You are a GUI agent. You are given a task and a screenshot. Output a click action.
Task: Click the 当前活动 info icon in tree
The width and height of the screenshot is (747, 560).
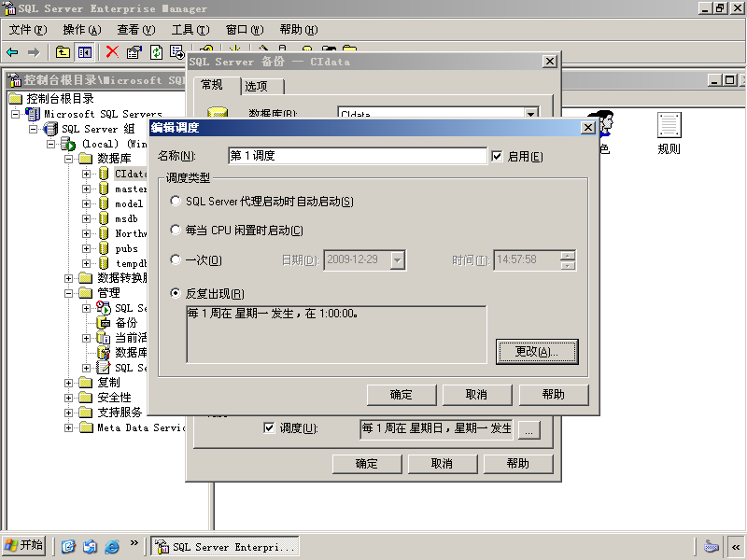[104, 338]
